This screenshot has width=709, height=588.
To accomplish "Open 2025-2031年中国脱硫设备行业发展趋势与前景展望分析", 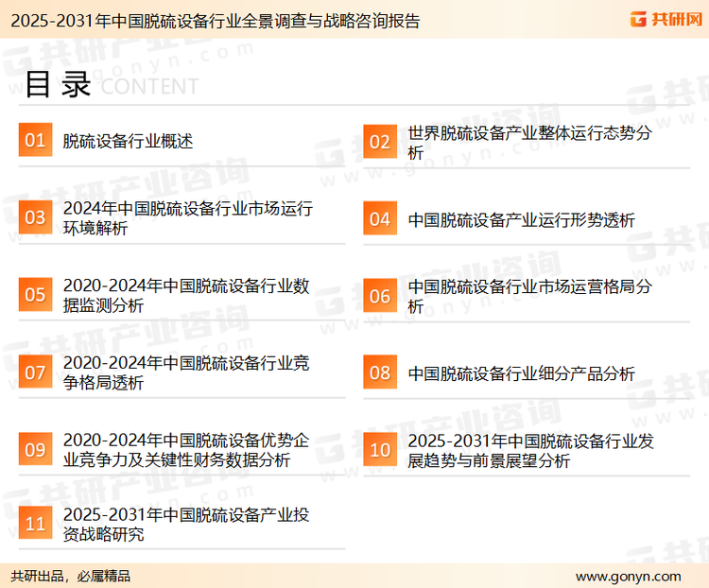I will [x=531, y=451].
